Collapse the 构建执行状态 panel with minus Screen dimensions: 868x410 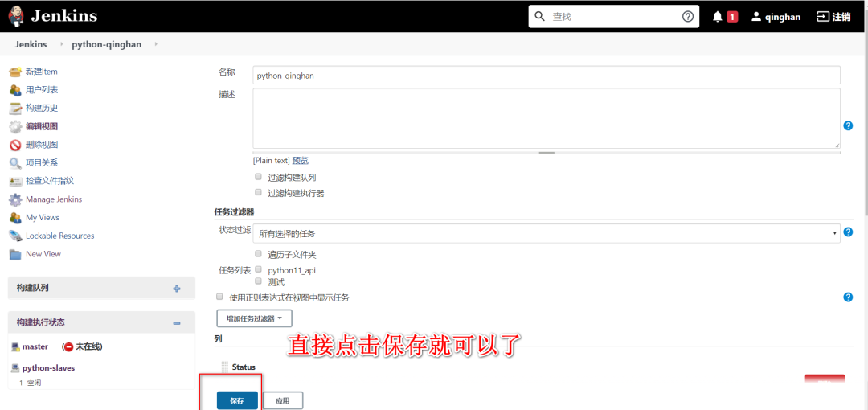click(177, 323)
